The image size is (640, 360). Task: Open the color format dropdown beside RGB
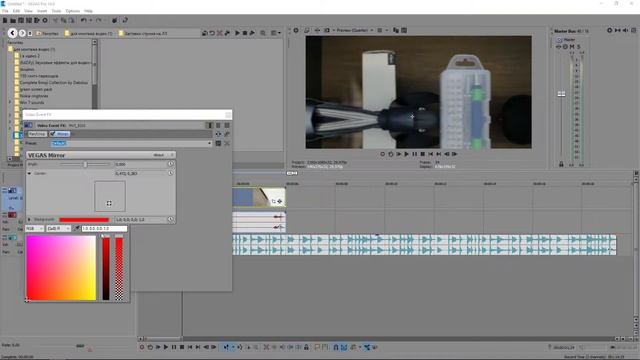[x=58, y=229]
